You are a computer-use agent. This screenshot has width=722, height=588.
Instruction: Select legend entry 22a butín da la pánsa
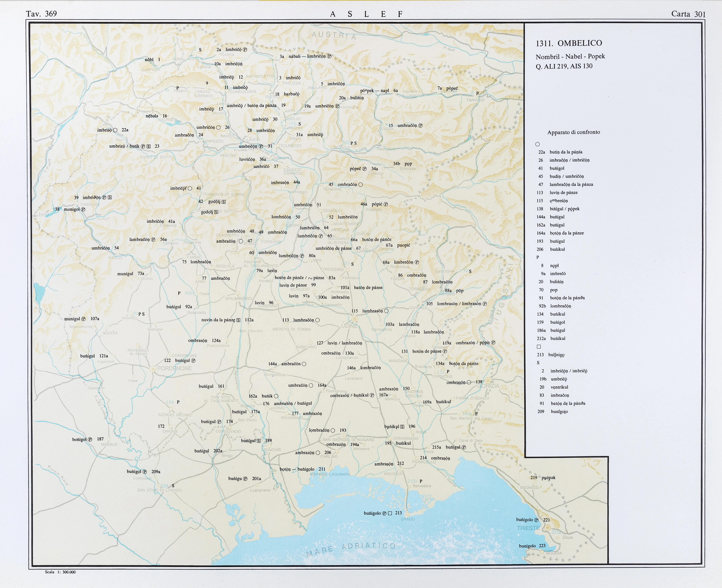[x=561, y=152]
